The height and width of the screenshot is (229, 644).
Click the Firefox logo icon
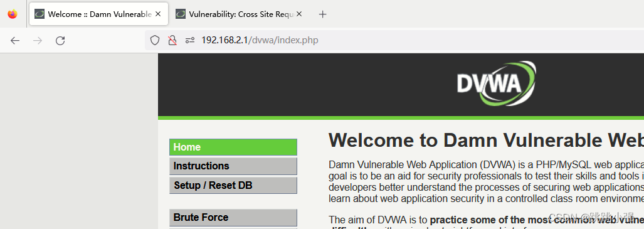[13, 14]
